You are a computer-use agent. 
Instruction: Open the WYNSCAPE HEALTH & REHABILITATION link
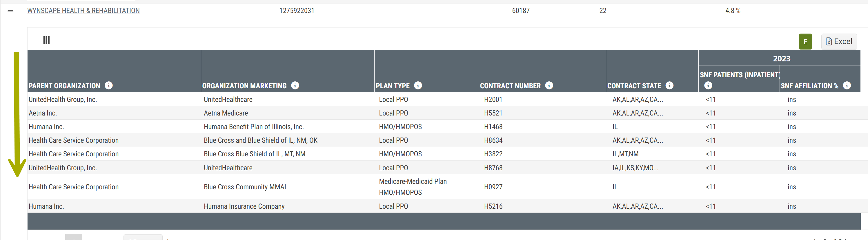pos(83,11)
